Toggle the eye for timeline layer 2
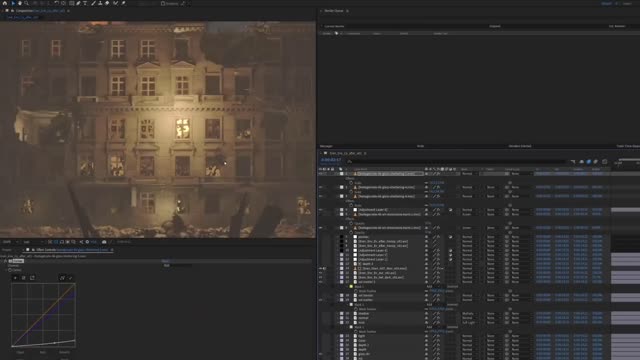 click(320, 187)
